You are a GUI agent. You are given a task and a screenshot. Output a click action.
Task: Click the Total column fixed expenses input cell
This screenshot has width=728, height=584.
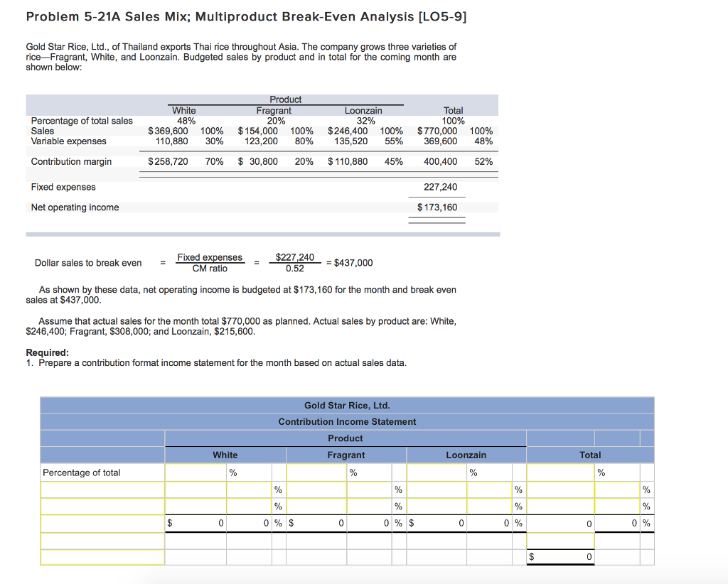(x=560, y=540)
